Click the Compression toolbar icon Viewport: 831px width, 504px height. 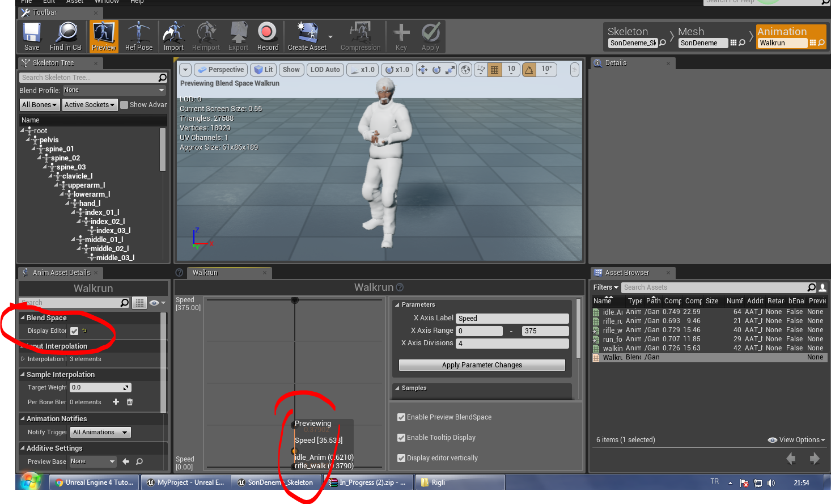pos(361,37)
